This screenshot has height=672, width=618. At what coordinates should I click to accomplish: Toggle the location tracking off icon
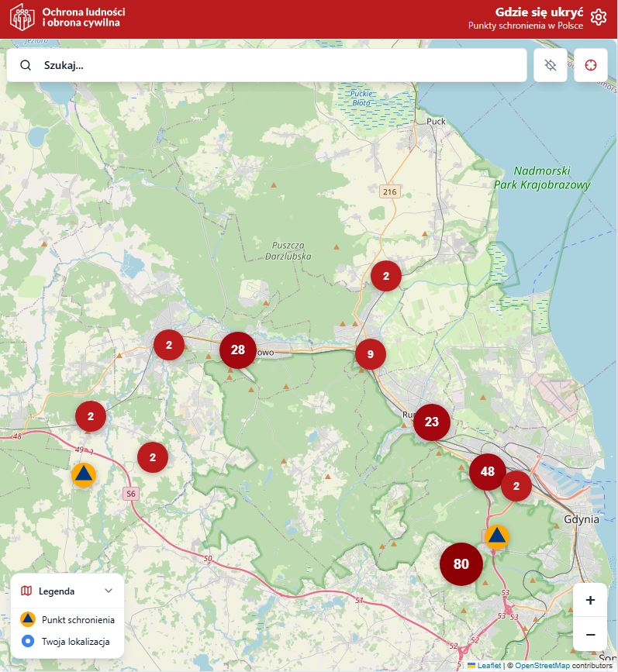(551, 65)
